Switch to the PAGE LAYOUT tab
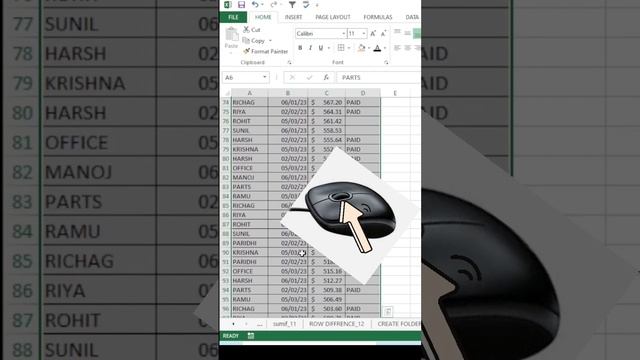 coord(333,17)
